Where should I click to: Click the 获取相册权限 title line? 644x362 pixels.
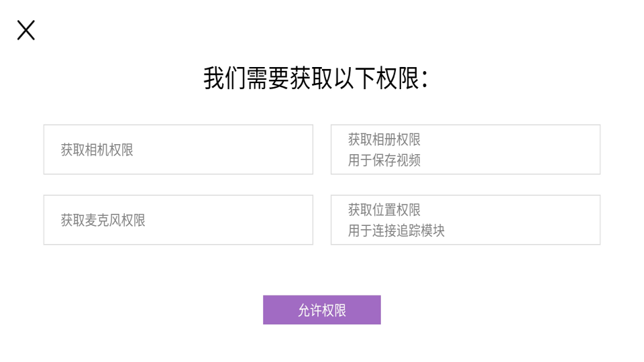(384, 139)
